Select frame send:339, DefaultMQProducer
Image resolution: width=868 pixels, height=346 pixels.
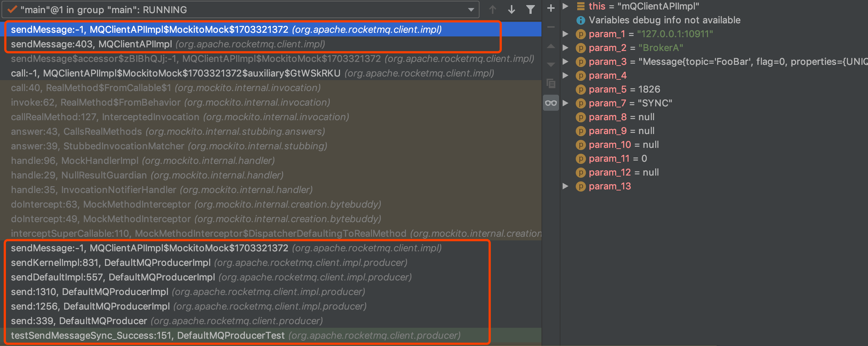[271, 321]
